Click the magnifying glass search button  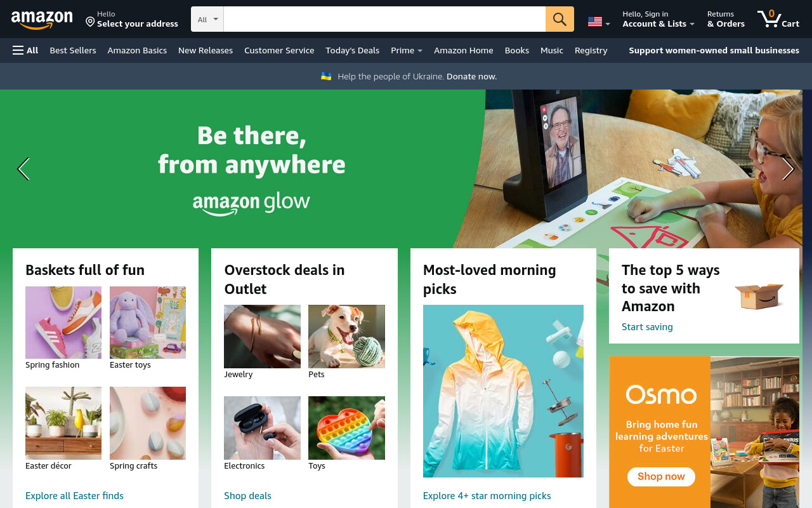click(x=560, y=19)
